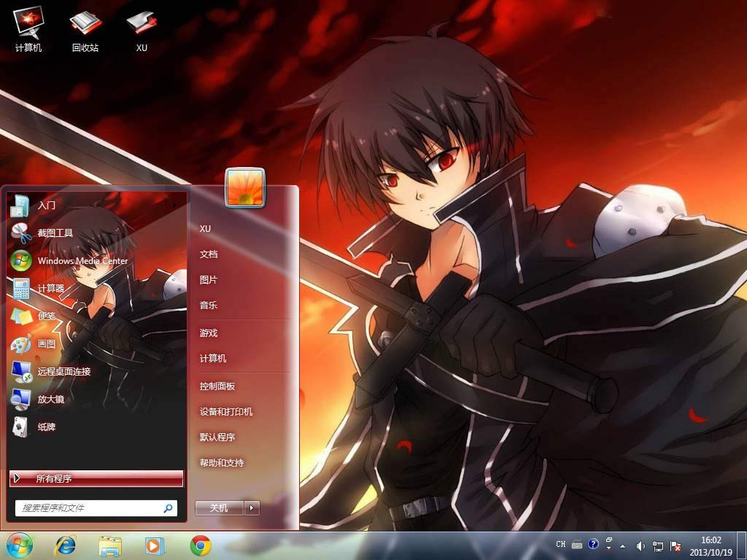Open 计算器 (Calculator) program

tap(50, 289)
